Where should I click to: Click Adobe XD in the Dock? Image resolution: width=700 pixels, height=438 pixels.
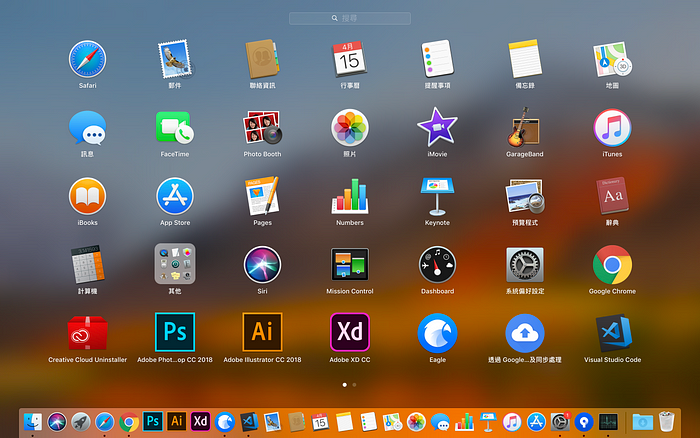pos(200,421)
